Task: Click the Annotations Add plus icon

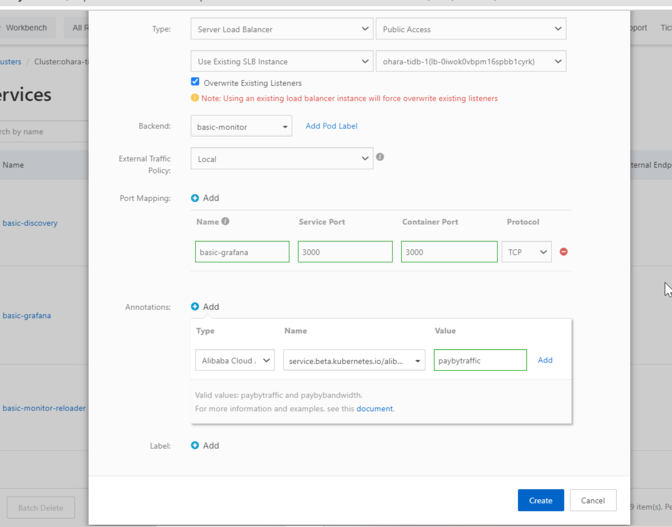Action: pyautogui.click(x=195, y=307)
